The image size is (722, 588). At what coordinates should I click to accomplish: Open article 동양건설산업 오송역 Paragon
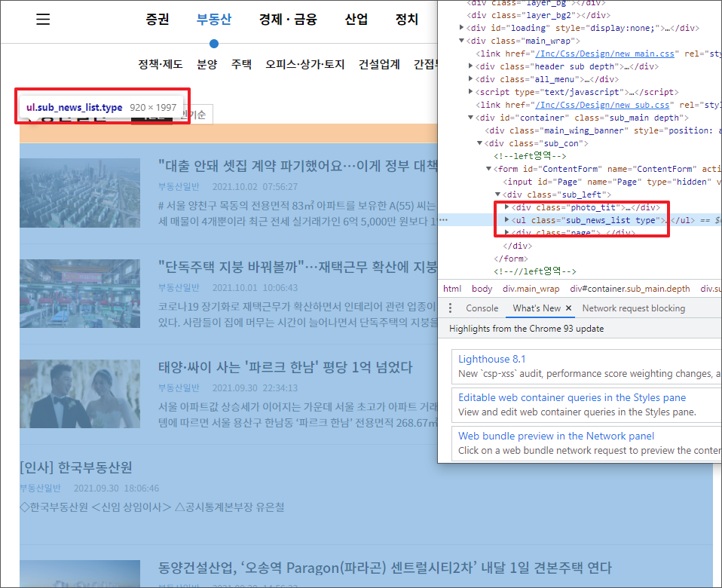coord(385,568)
